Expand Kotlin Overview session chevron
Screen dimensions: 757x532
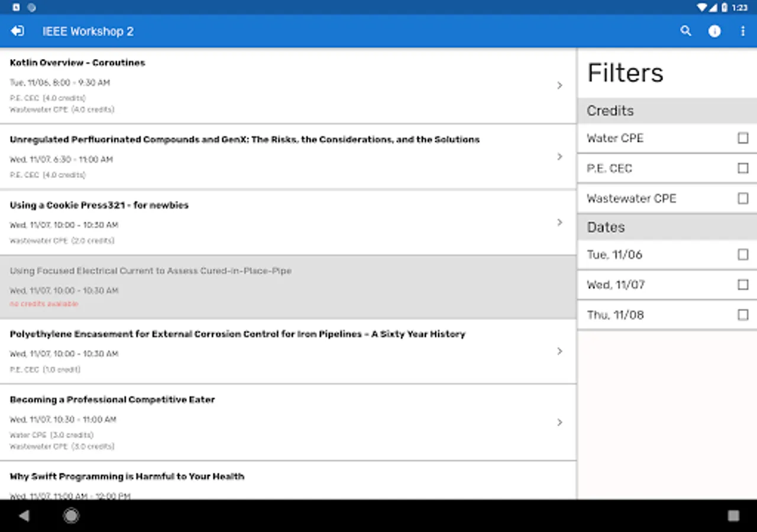(x=559, y=86)
